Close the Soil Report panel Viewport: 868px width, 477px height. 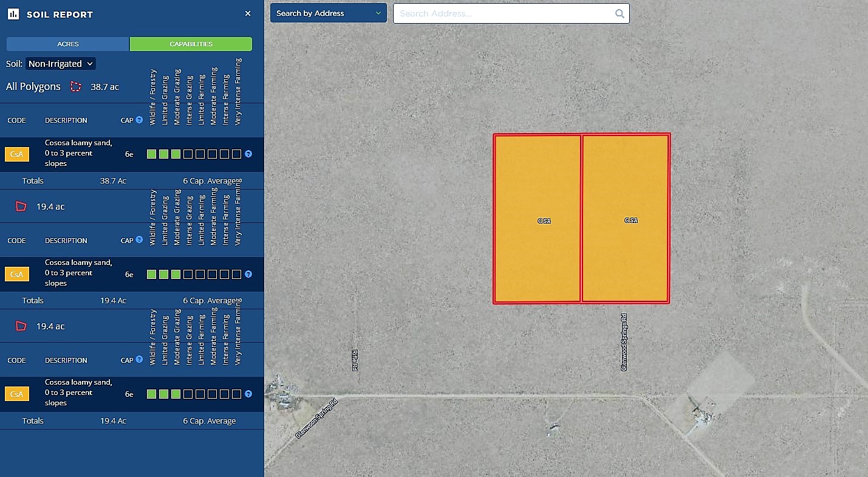point(248,13)
